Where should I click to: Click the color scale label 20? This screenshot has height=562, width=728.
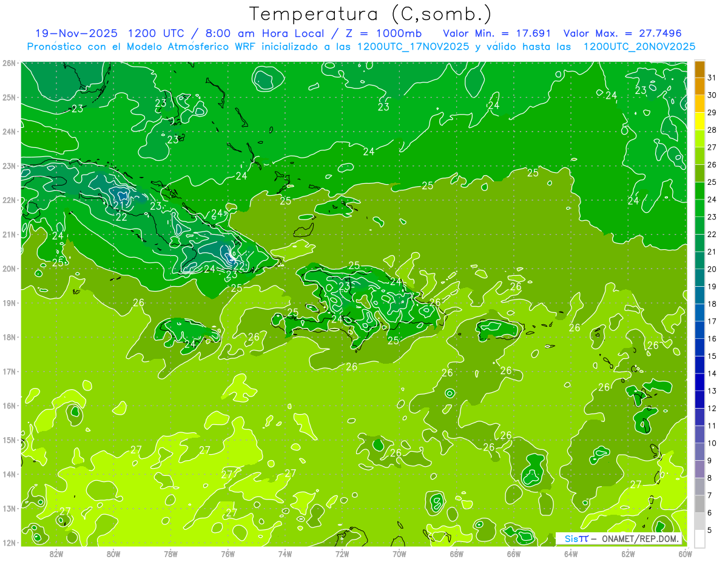712,269
